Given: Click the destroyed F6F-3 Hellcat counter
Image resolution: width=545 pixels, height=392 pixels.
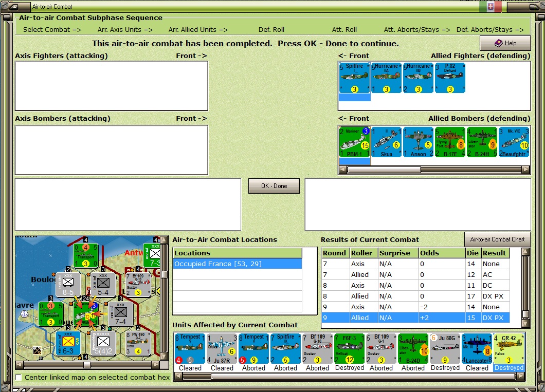Looking at the screenshot, I should [349, 349].
